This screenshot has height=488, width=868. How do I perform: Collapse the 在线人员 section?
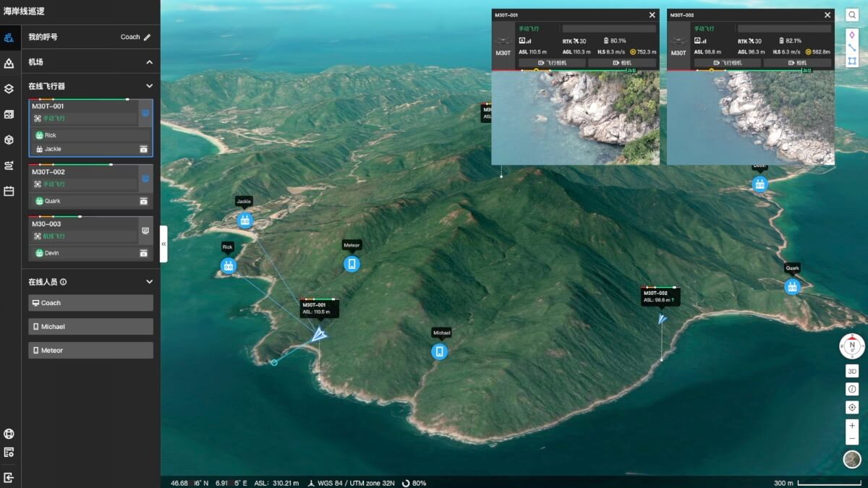[150, 282]
